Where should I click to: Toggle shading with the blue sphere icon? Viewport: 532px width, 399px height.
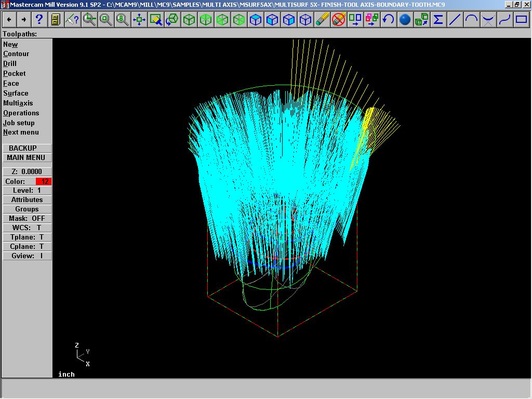(405, 20)
